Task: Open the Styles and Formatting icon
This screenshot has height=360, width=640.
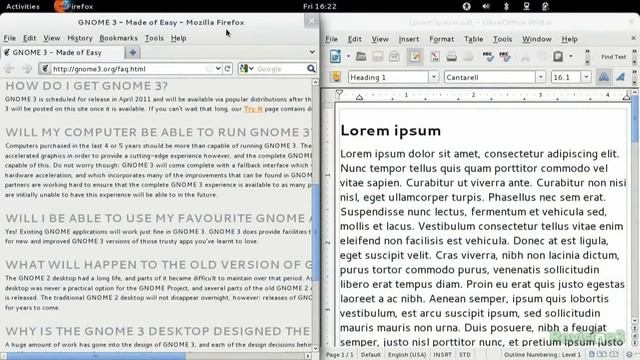Action: click(x=335, y=77)
